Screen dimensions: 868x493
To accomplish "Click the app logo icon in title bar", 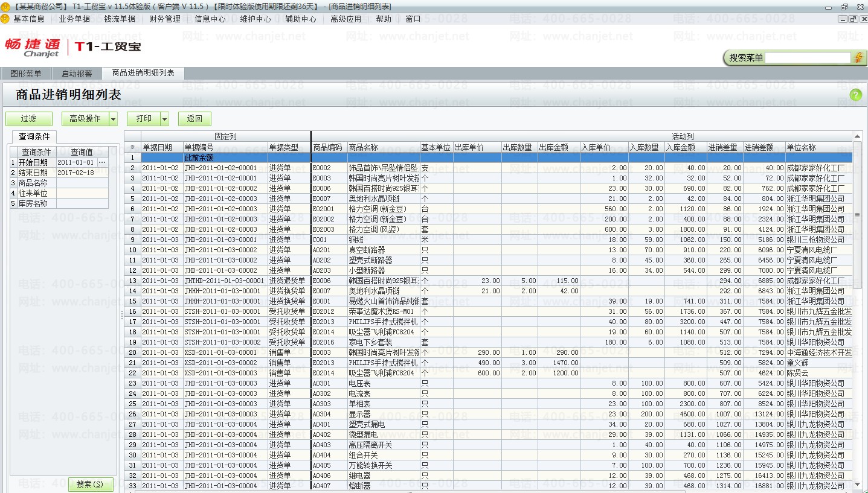I will pyautogui.click(x=5, y=6).
